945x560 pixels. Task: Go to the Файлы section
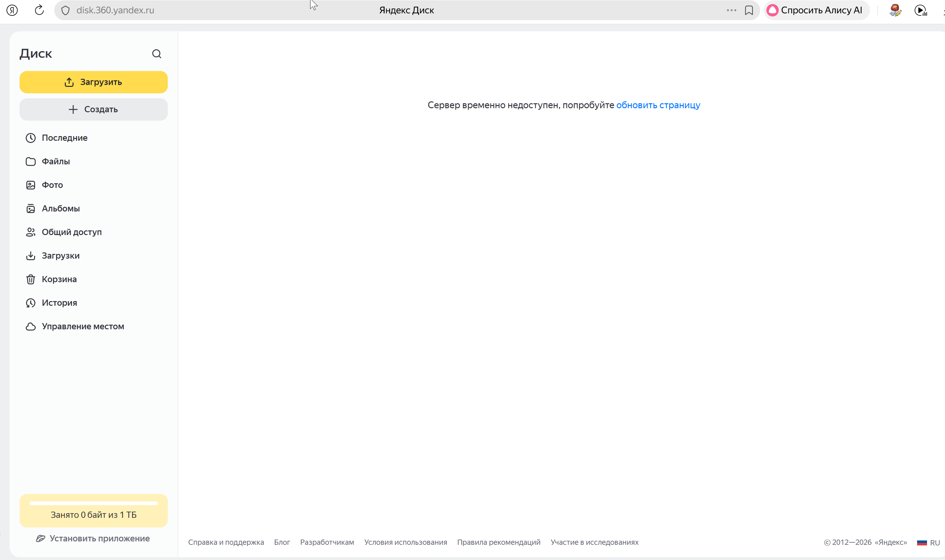pyautogui.click(x=56, y=162)
